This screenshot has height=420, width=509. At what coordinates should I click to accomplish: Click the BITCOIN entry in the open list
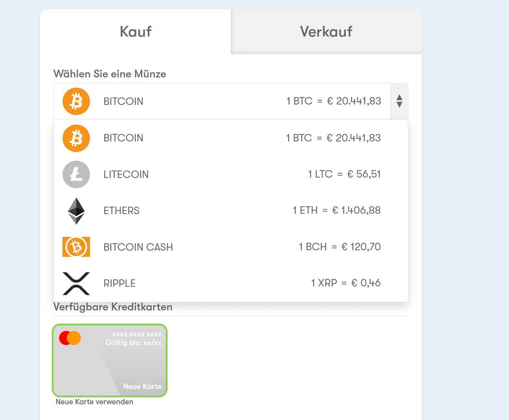coord(231,138)
